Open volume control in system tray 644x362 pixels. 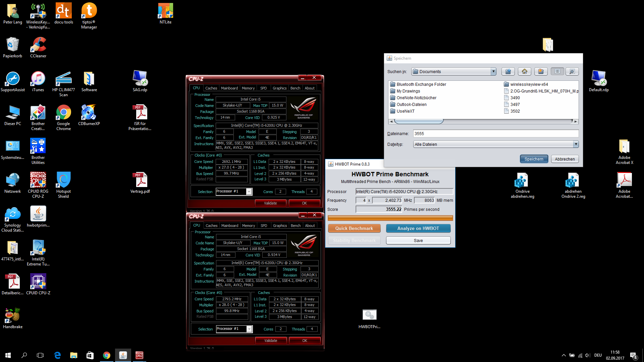tap(588, 355)
